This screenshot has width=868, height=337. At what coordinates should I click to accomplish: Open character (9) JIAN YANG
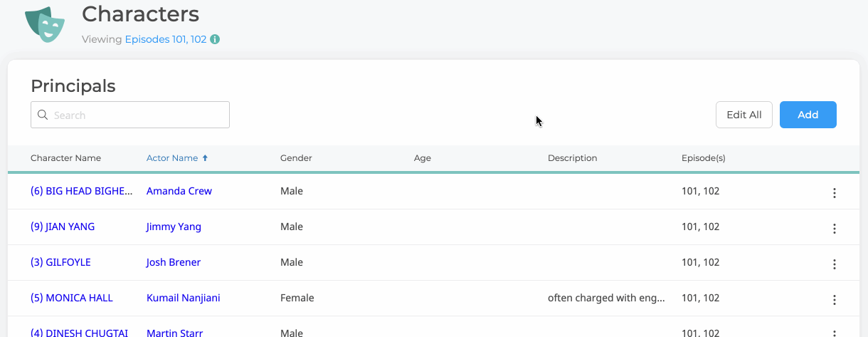pos(63,227)
